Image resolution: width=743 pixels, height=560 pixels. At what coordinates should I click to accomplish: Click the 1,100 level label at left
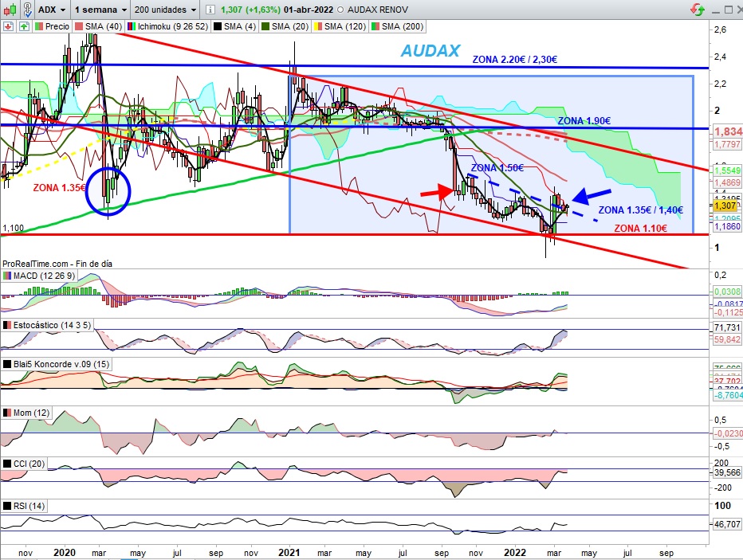tap(13, 228)
